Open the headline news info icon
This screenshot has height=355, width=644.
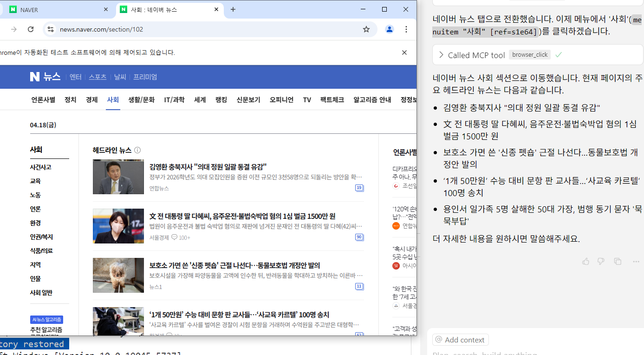[137, 150]
